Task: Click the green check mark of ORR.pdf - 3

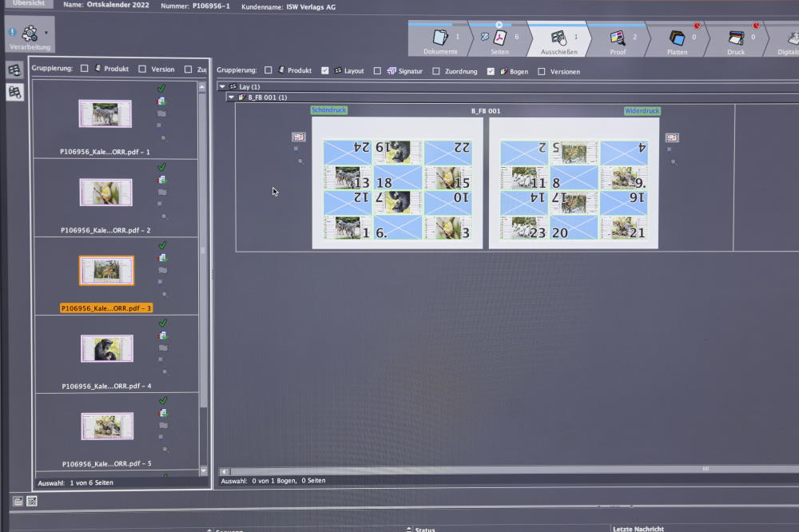Action: pos(162,245)
